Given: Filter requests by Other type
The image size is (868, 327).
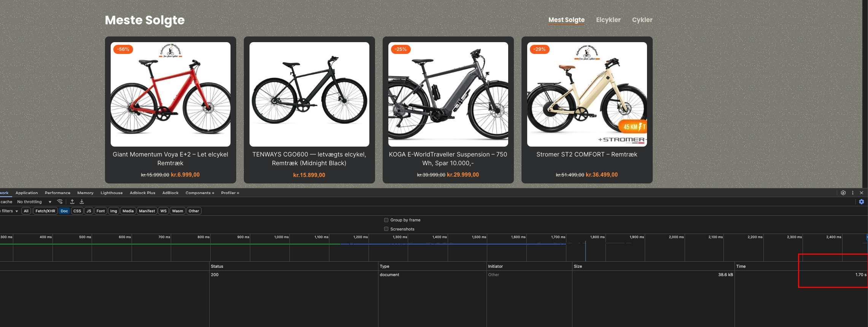Looking at the screenshot, I should pyautogui.click(x=194, y=211).
